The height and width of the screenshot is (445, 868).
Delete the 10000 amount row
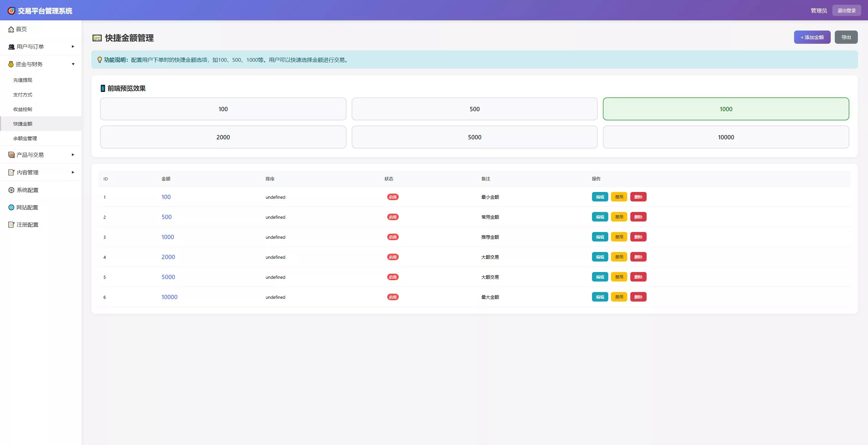638,297
